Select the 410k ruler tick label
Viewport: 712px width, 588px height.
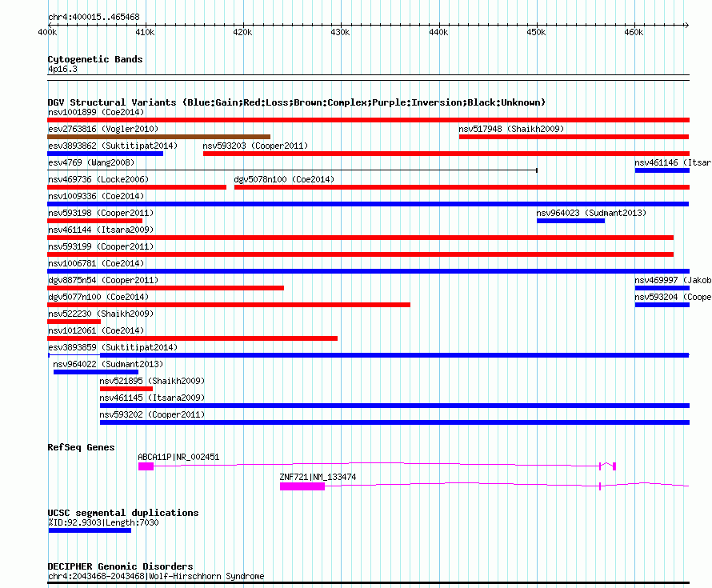146,33
